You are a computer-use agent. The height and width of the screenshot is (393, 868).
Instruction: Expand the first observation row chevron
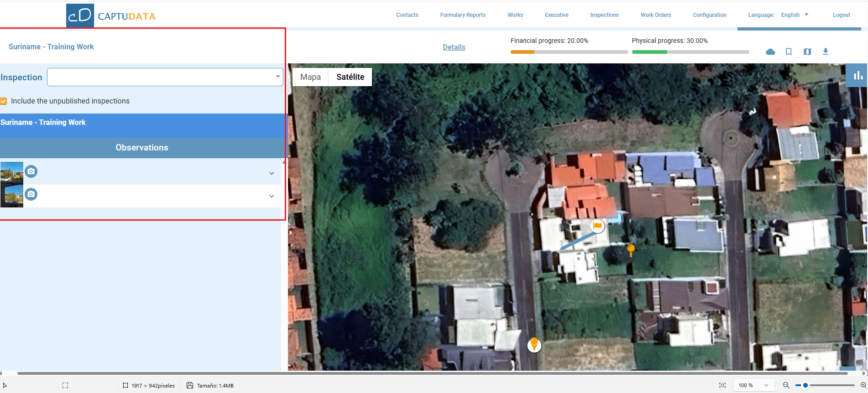click(x=272, y=173)
